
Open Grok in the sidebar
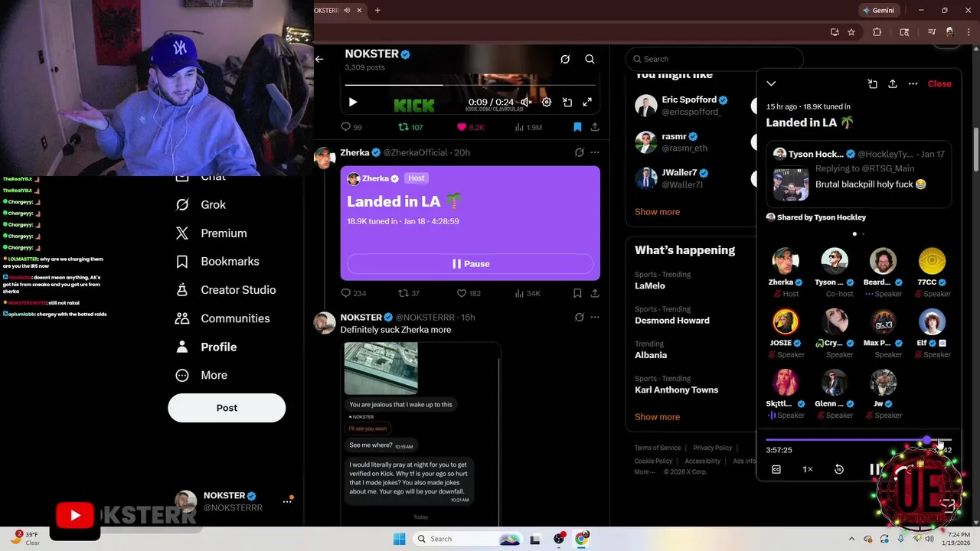tap(201, 204)
